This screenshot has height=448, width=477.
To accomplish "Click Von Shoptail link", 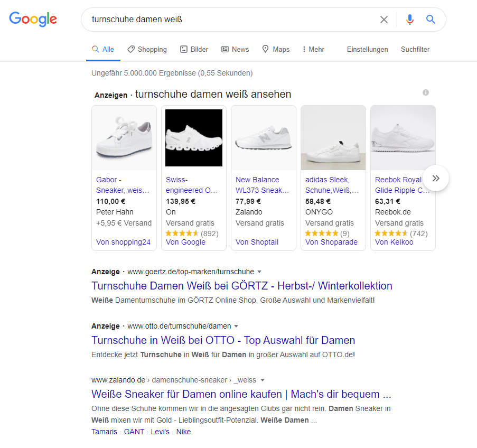I will pyautogui.click(x=257, y=242).
